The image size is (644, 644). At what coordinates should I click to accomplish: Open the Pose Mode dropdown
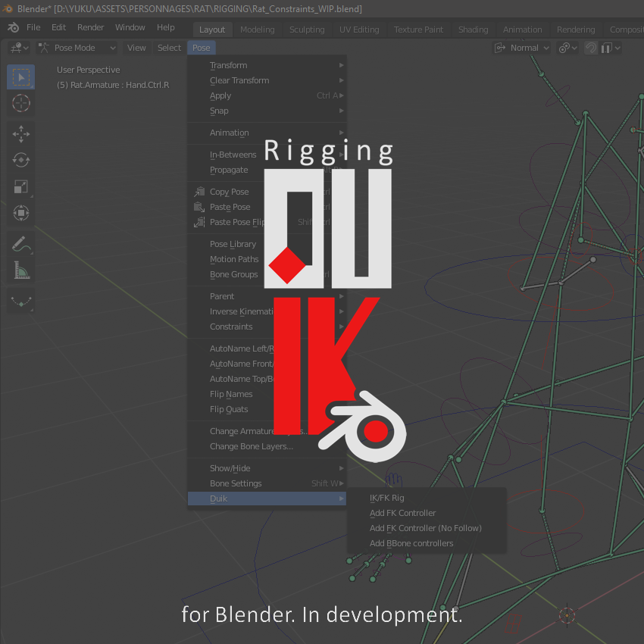pos(77,48)
